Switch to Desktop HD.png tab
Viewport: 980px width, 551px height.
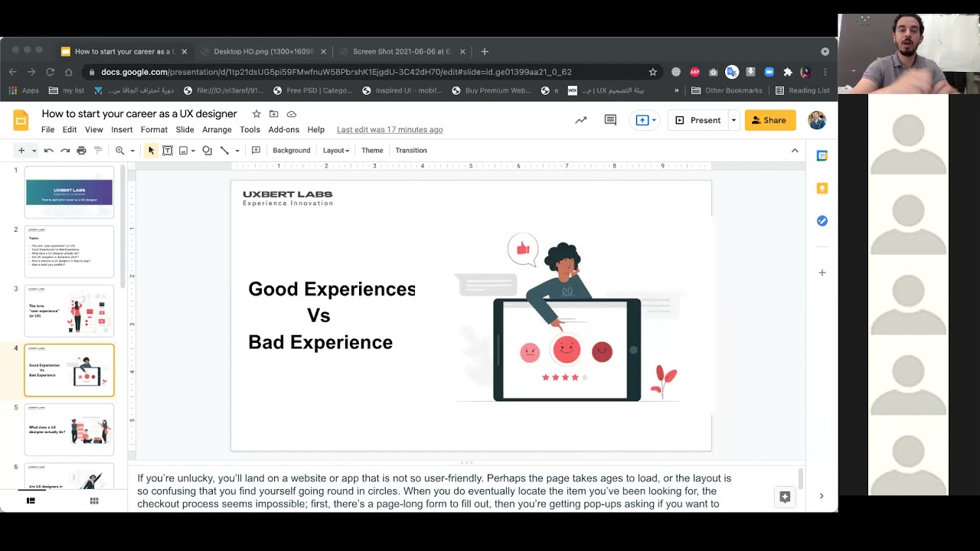pos(263,51)
